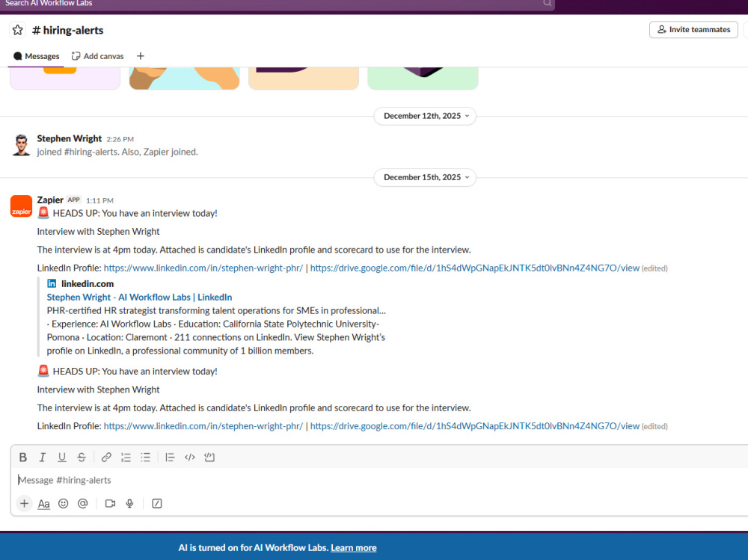Start an ordered list
Image resolution: width=748 pixels, height=560 pixels.
pos(126,458)
